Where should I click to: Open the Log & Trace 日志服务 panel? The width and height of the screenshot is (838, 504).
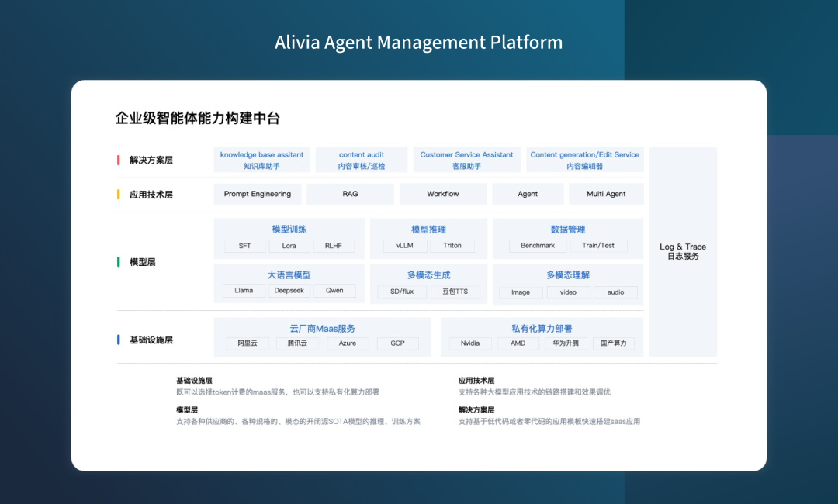point(682,251)
